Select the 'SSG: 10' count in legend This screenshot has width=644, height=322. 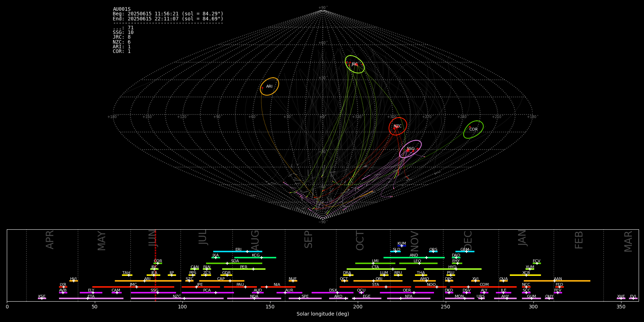coord(123,33)
